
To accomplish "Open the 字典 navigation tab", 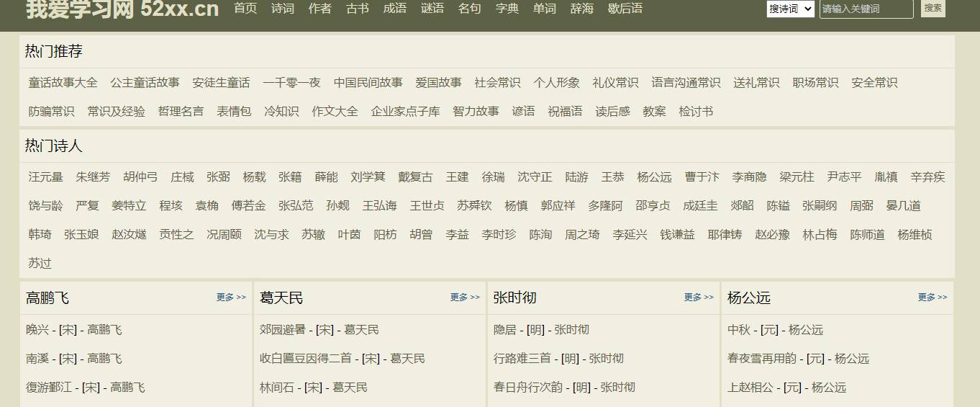I will click(x=507, y=9).
